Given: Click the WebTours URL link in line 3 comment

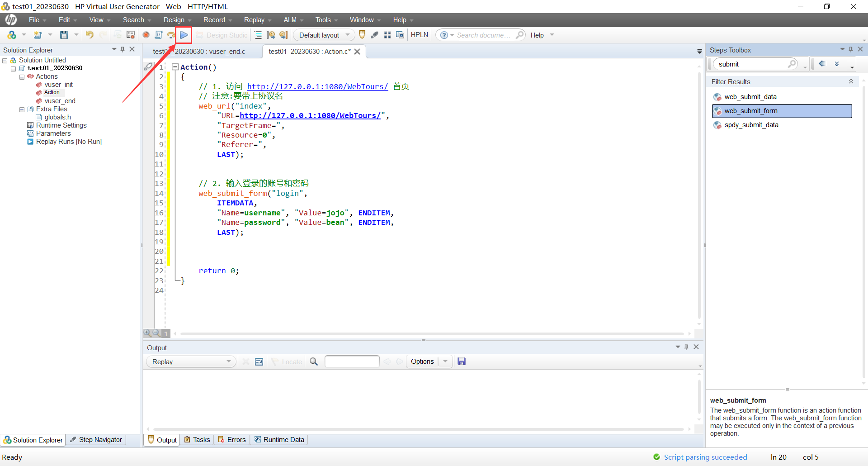Looking at the screenshot, I should 317,86.
